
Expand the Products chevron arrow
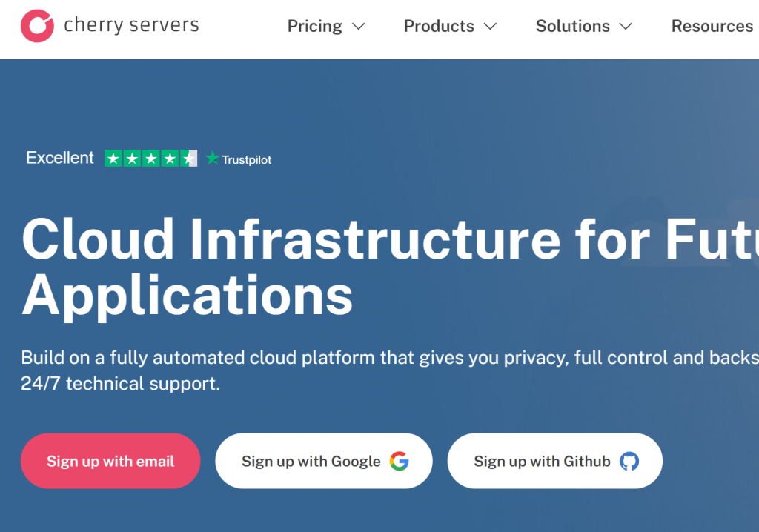[491, 26]
